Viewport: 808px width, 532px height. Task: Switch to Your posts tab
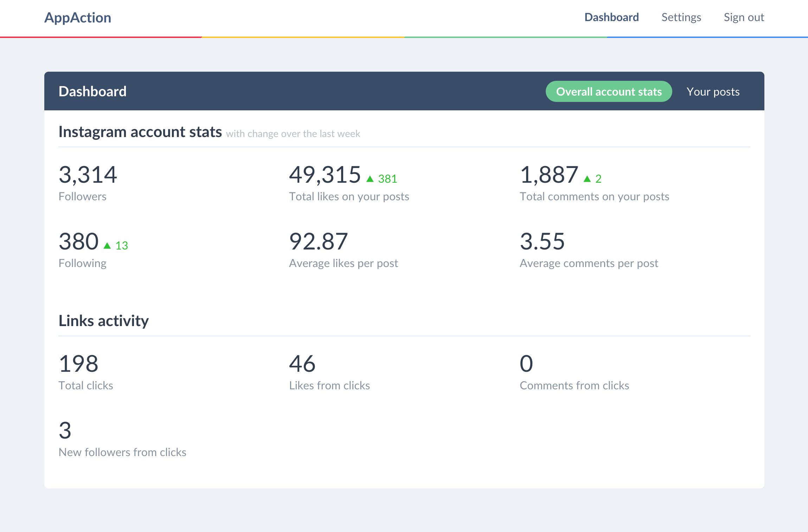[713, 91]
